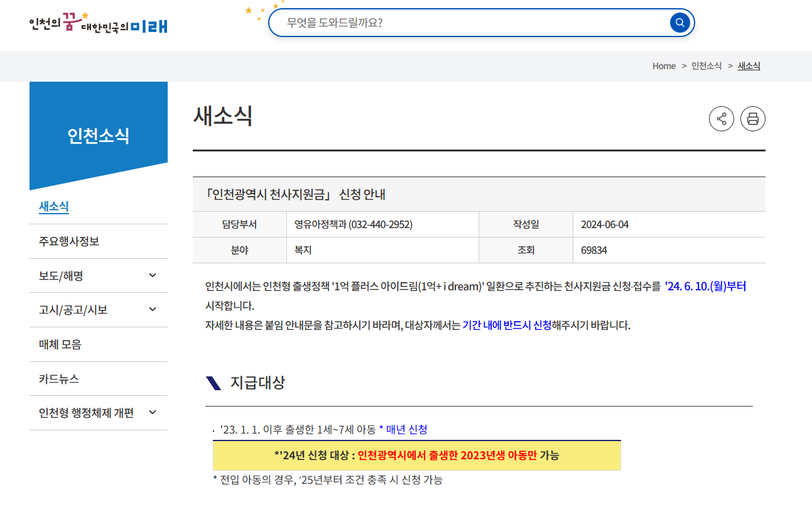Open Home breadcrumb link
The height and width of the screenshot is (514, 812).
click(664, 66)
